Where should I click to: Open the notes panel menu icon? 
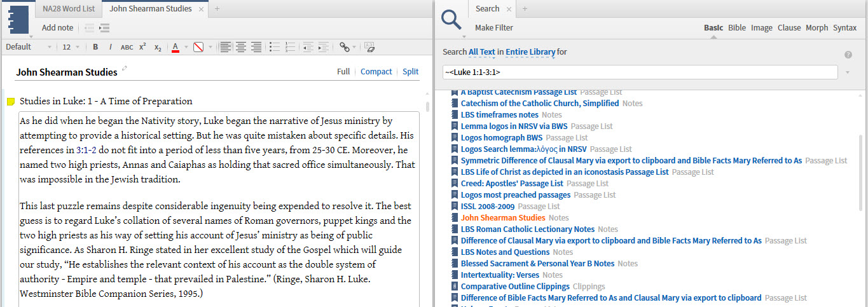click(19, 19)
